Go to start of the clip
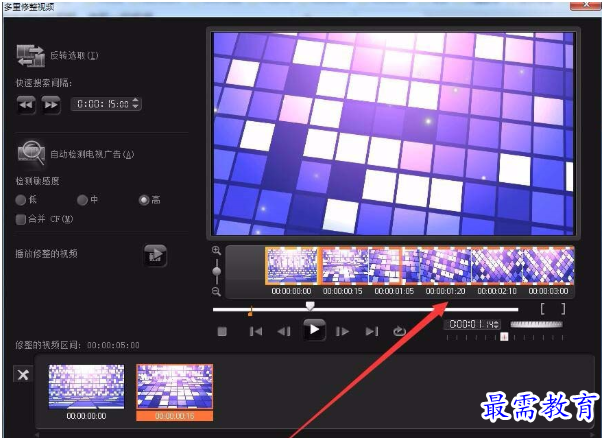 [x=256, y=331]
